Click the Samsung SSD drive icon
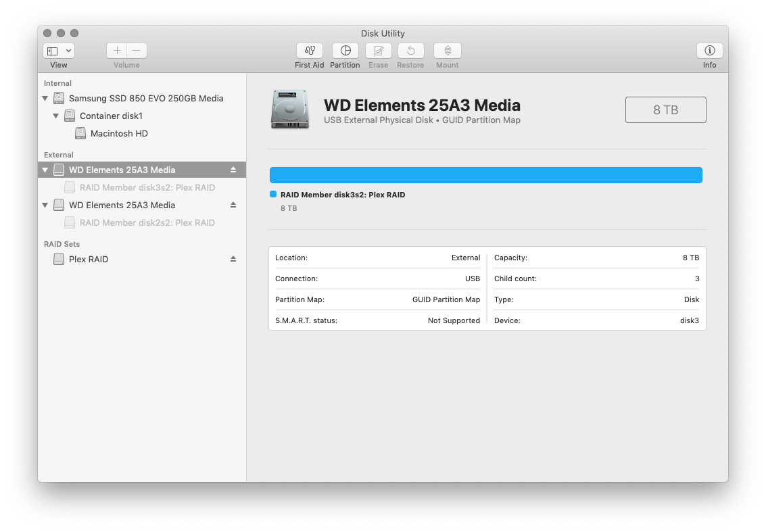This screenshot has height=532, width=766. [59, 99]
